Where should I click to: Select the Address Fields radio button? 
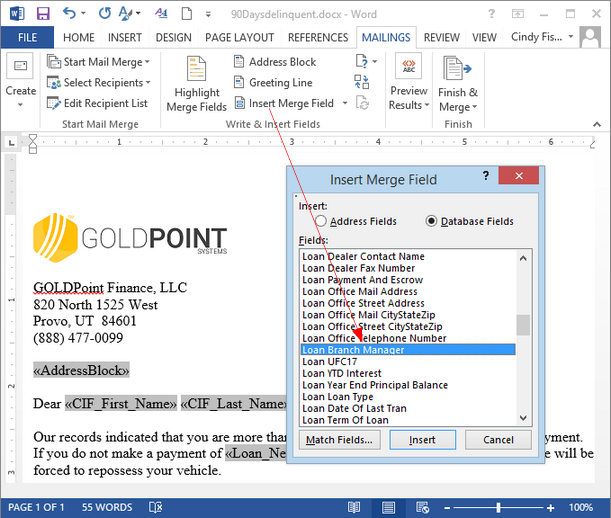321,221
